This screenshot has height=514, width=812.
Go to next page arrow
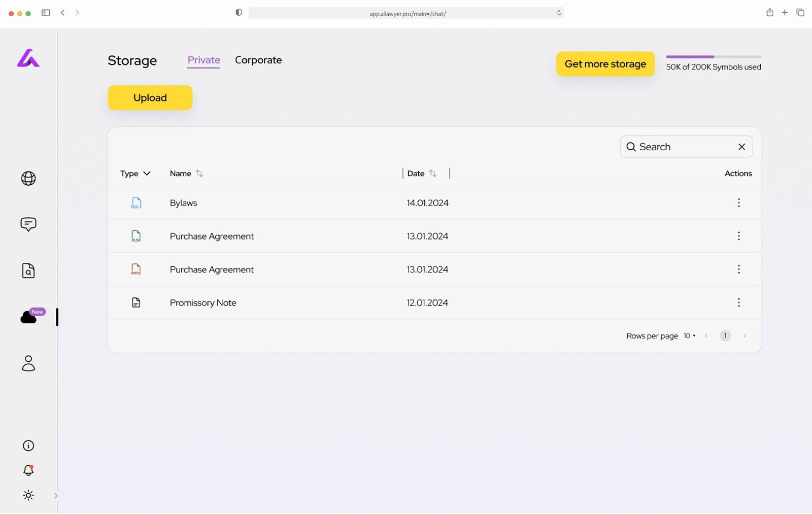745,336
